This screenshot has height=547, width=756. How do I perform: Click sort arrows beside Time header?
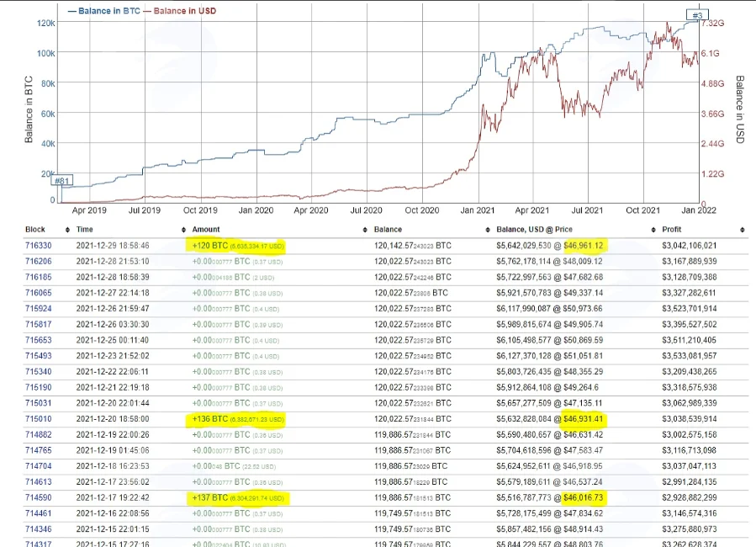point(183,230)
